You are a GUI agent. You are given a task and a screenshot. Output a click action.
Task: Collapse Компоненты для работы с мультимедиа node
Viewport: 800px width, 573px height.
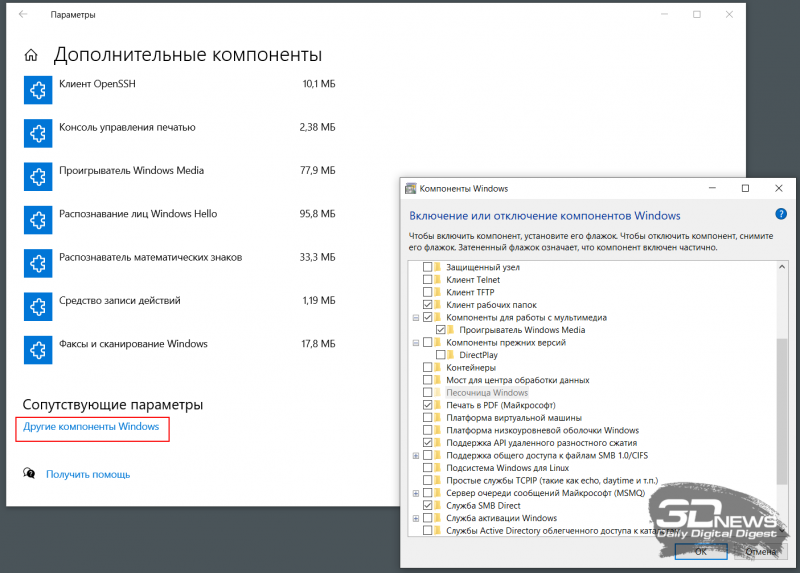[x=415, y=318]
